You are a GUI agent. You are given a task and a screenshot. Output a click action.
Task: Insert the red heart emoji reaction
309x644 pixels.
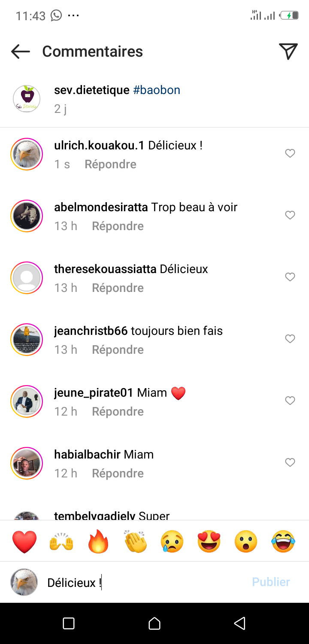(24, 541)
